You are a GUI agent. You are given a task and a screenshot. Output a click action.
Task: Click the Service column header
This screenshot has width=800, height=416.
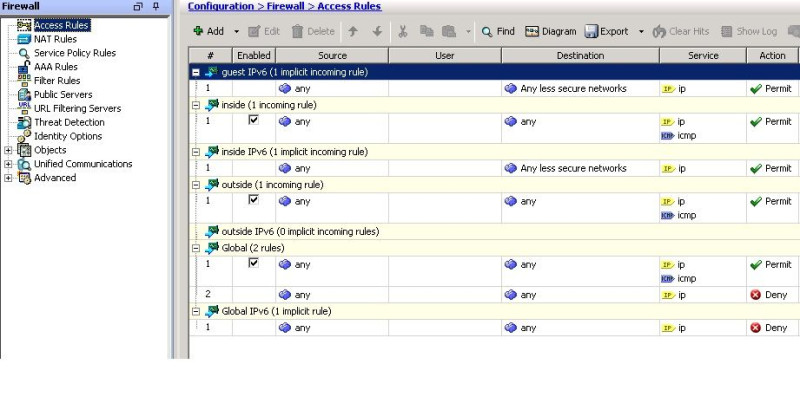[703, 56]
